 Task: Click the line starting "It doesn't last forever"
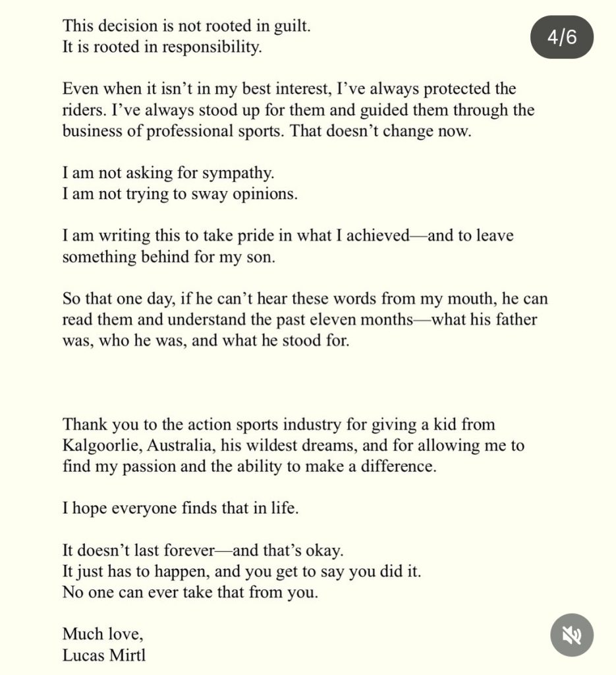point(203,550)
